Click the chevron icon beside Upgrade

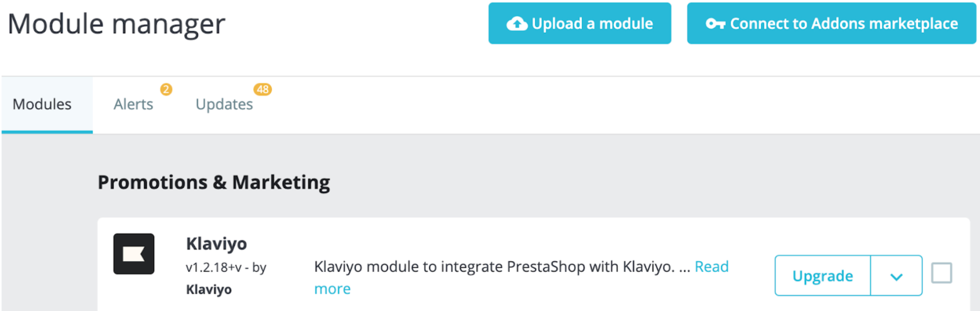click(897, 276)
